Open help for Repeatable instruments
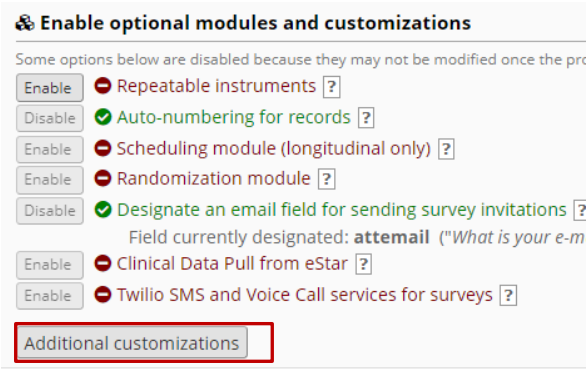 coord(332,87)
